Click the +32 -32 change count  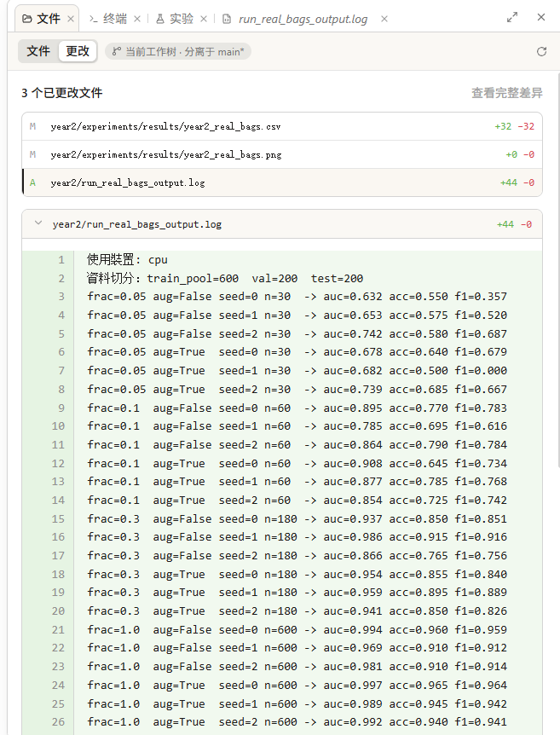[x=515, y=126]
